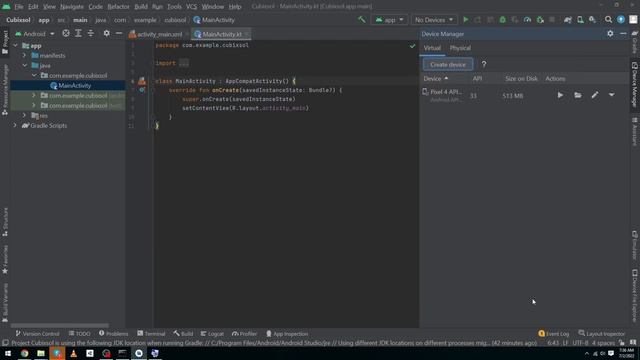Click the Stop button in toolbar
Image resolution: width=640 pixels, height=360 pixels.
click(x=552, y=20)
